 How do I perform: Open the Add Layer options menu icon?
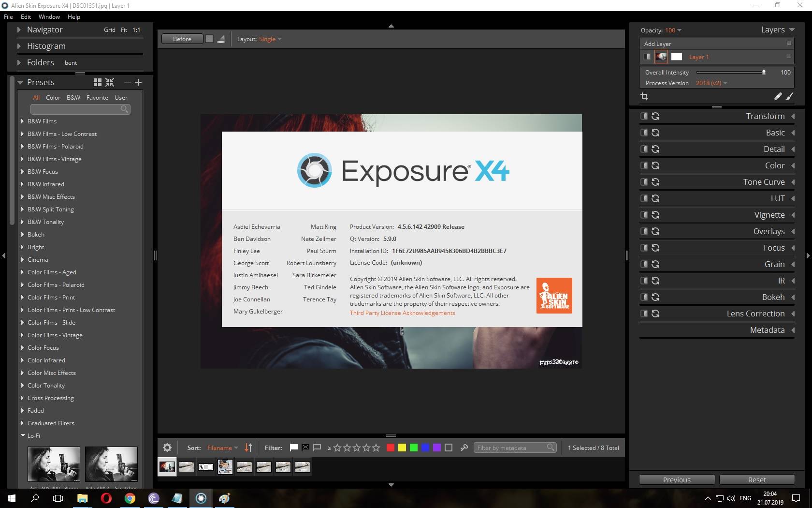[x=789, y=44]
